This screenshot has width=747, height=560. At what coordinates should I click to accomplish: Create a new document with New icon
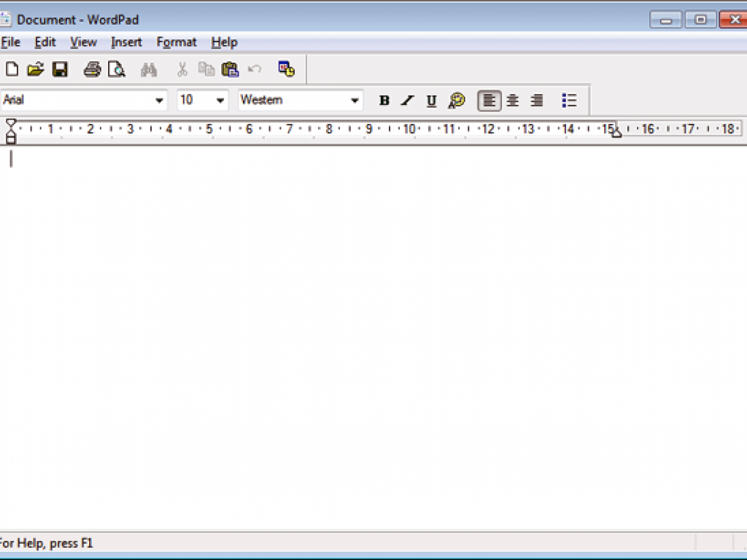tap(12, 69)
